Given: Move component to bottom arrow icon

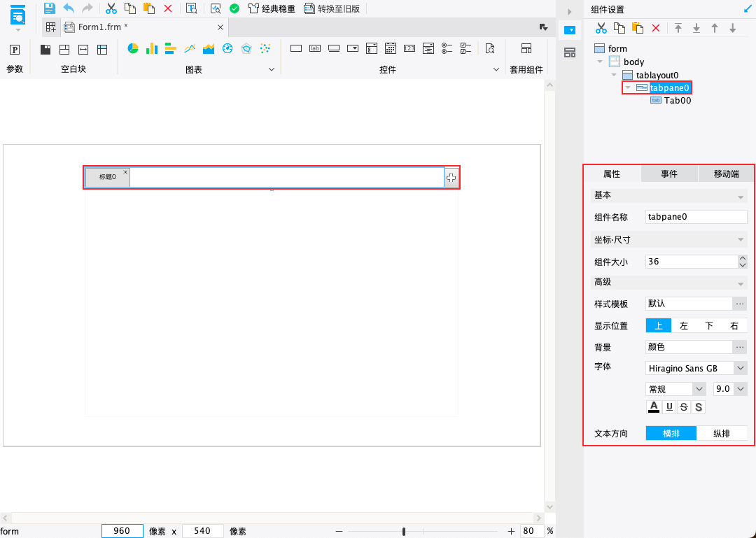Looking at the screenshot, I should click(x=696, y=28).
